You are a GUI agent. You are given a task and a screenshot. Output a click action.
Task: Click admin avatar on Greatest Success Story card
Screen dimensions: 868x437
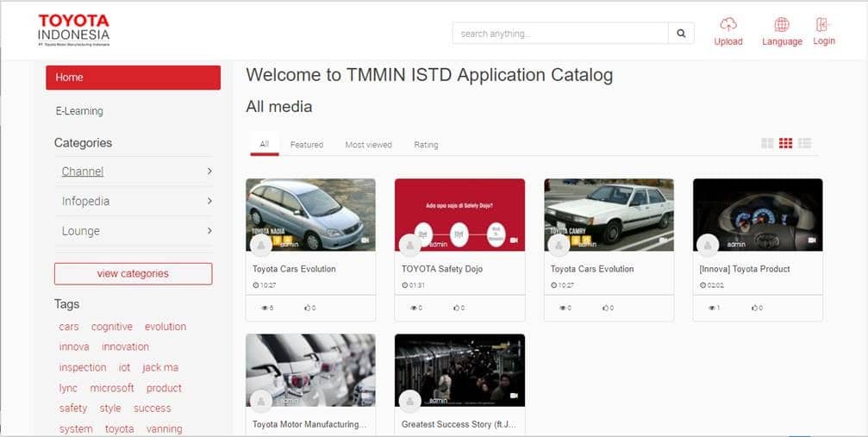(x=409, y=401)
